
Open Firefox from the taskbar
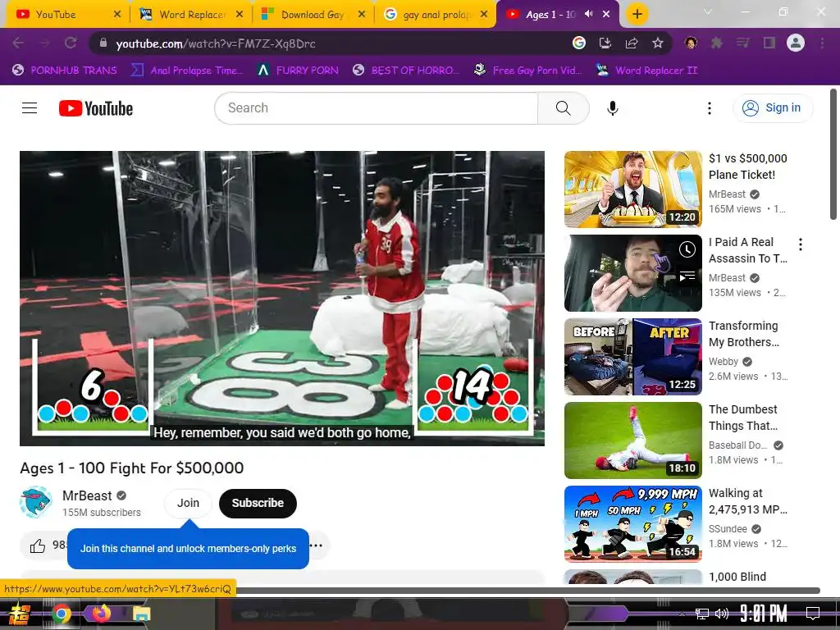pyautogui.click(x=101, y=613)
